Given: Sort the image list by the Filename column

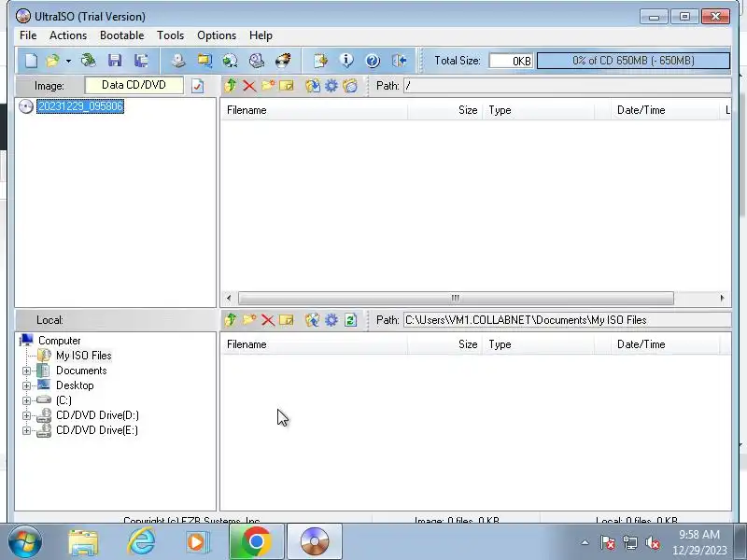Looking at the screenshot, I should 315,110.
